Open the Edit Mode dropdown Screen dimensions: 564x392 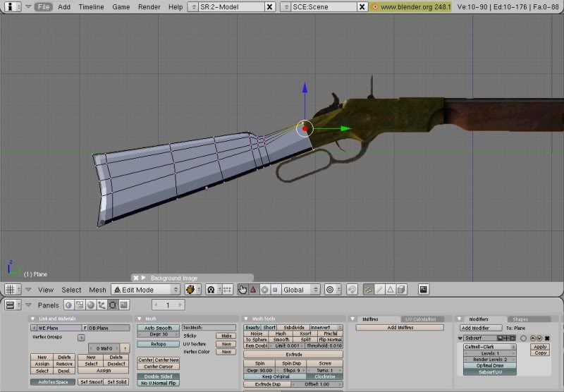tap(146, 290)
